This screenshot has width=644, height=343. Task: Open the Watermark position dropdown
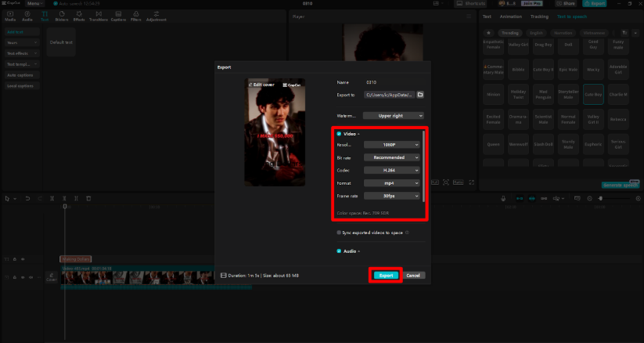(393, 116)
